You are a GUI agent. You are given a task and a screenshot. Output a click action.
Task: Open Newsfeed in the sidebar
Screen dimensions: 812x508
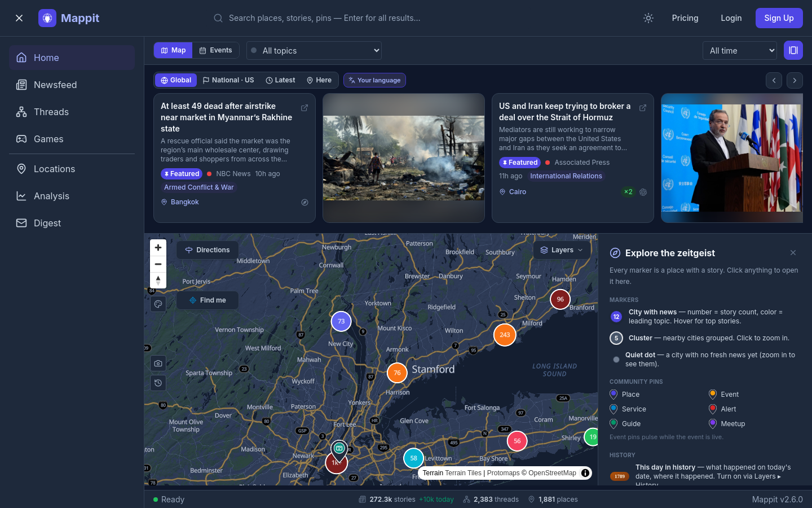[x=72, y=85]
